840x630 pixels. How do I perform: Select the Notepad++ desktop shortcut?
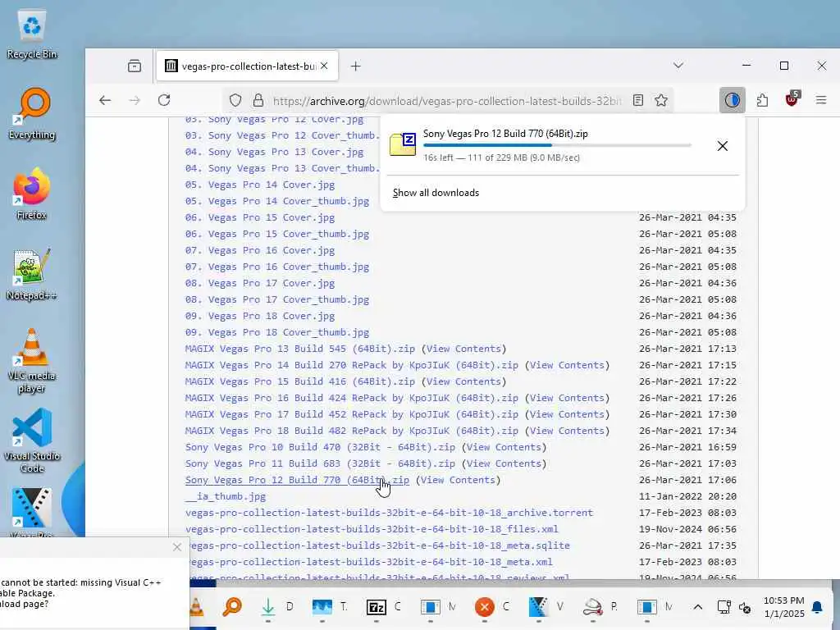tap(32, 274)
